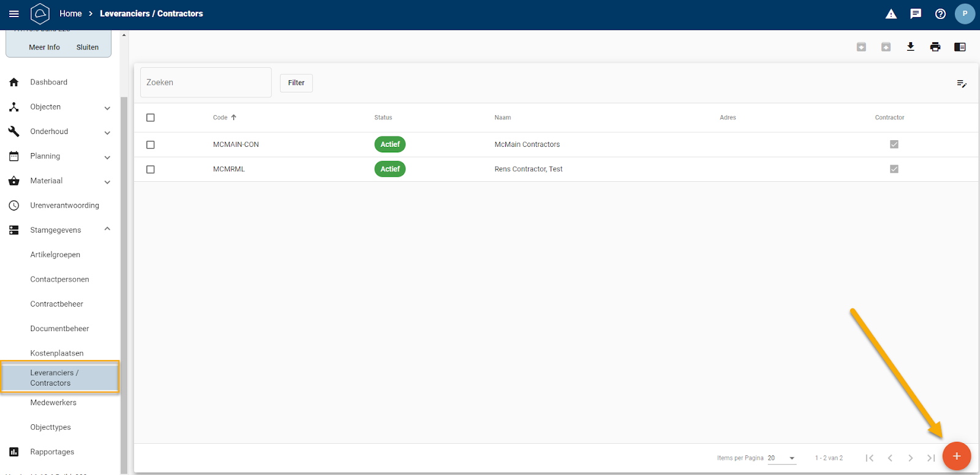Select the MCMRML row checkbox
The width and height of the screenshot is (980, 475).
[x=151, y=170]
